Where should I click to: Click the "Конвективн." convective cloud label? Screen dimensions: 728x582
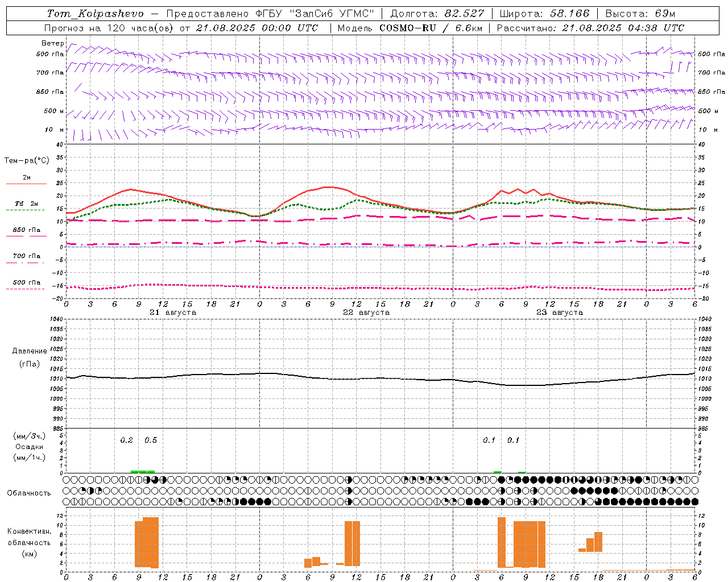pyautogui.click(x=30, y=531)
